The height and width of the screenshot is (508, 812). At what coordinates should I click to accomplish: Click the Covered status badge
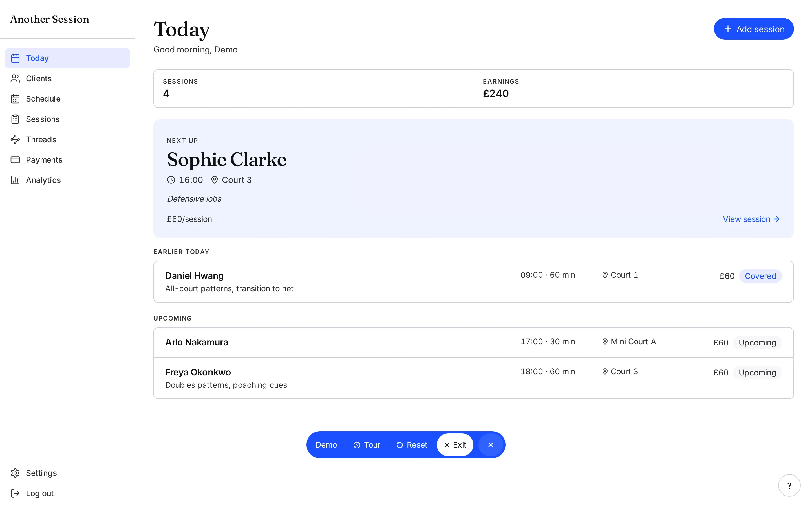tap(760, 276)
